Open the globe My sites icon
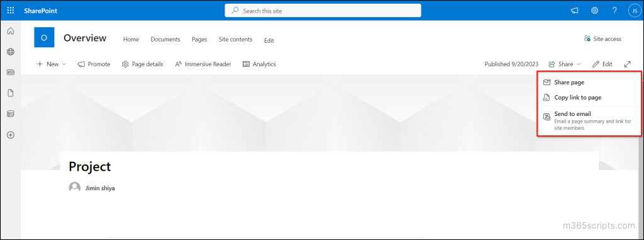Image resolution: width=644 pixels, height=240 pixels. pos(11,52)
